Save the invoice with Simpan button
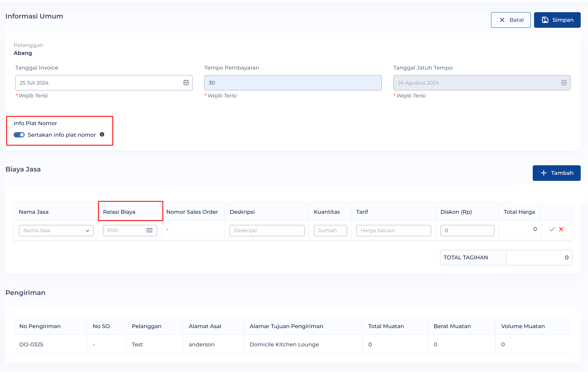The height and width of the screenshot is (372, 588). [x=557, y=20]
